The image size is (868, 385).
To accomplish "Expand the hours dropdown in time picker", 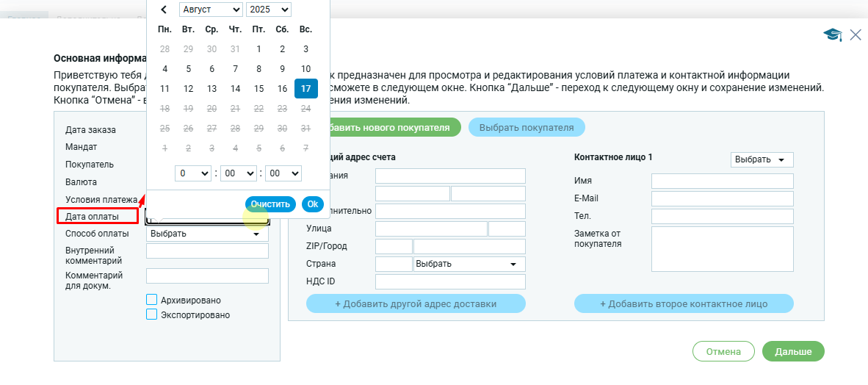I will (x=193, y=173).
